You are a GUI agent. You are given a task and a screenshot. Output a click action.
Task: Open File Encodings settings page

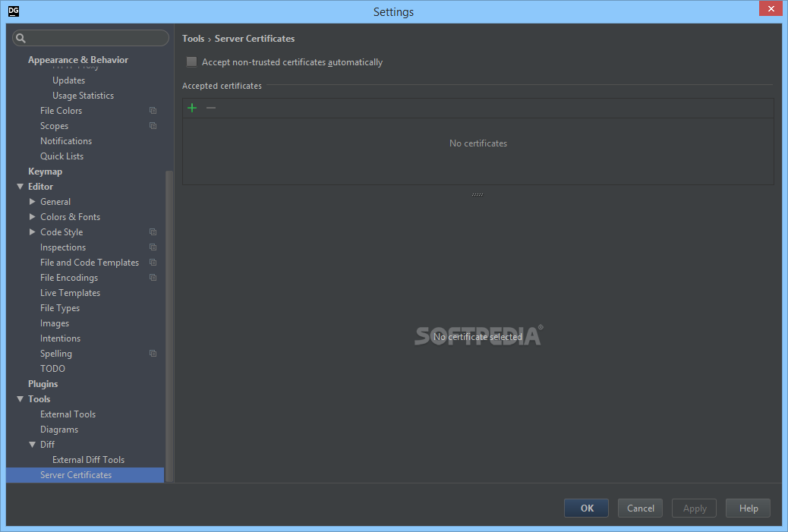pos(69,278)
